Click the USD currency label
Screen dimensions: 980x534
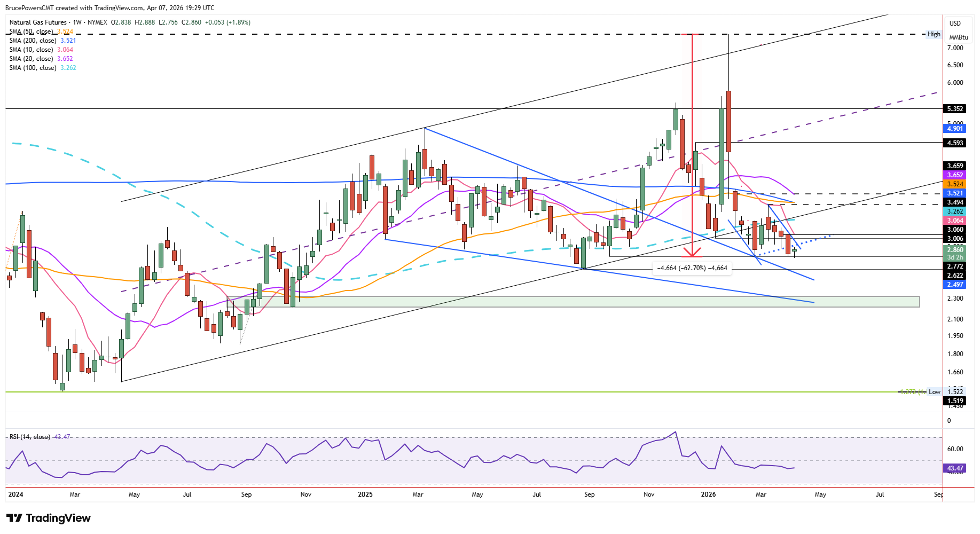coord(955,23)
